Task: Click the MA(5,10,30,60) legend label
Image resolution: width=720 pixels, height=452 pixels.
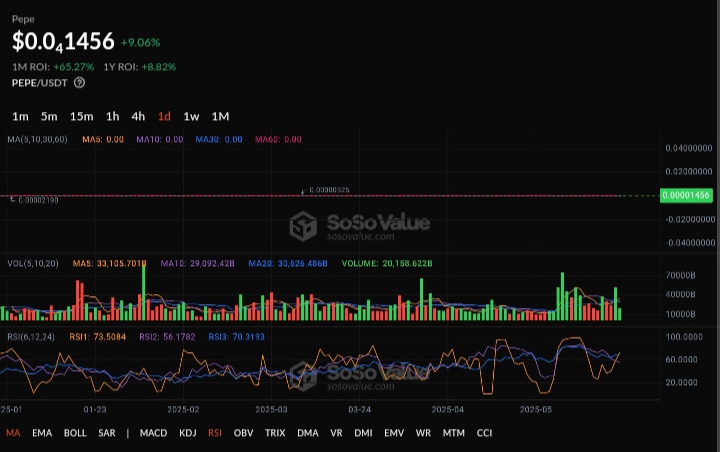Action: 34,139
